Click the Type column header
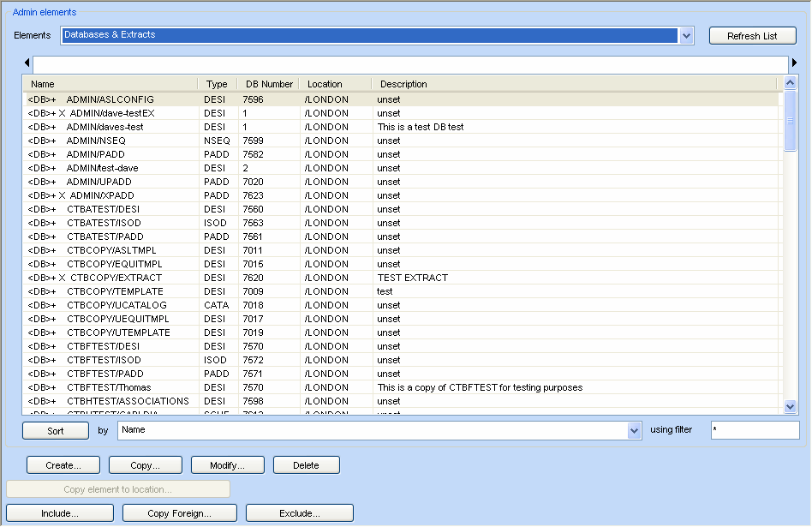The width and height of the screenshot is (812, 527). point(217,84)
